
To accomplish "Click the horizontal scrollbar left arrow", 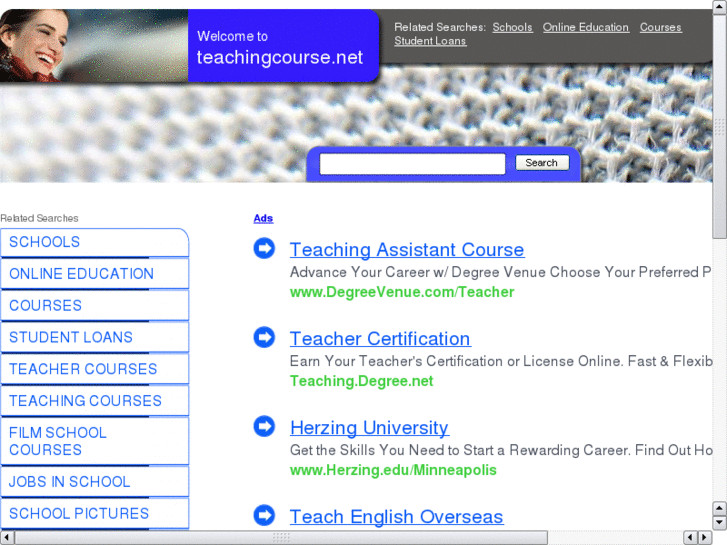I will coord(7,538).
